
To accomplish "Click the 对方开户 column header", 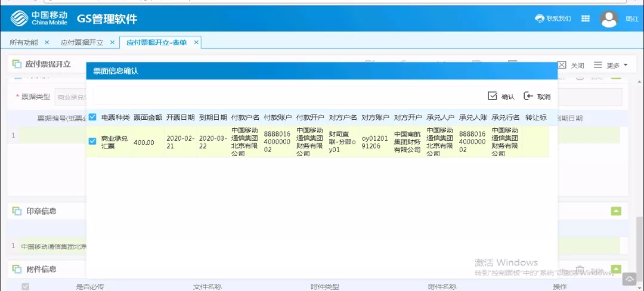I will [408, 117].
